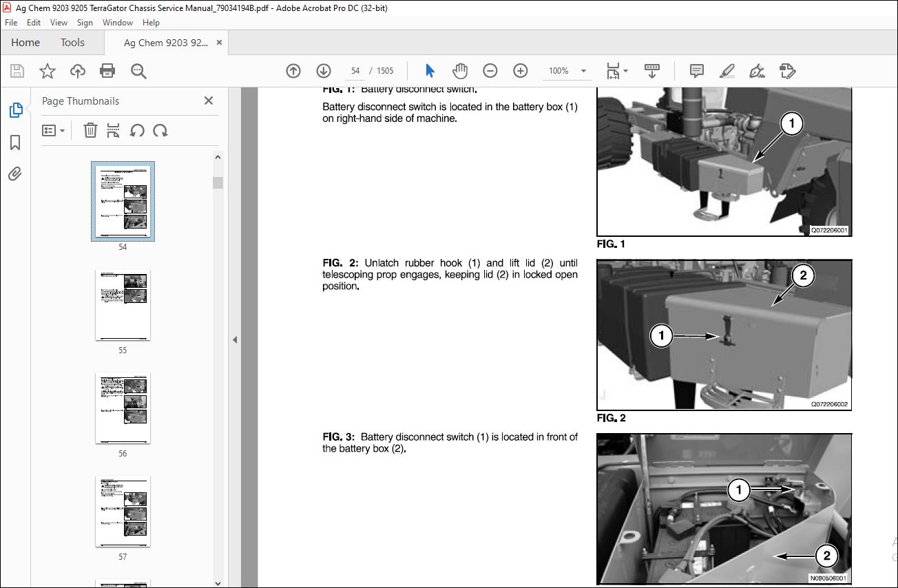Close the Page Thumbnails panel
This screenshot has height=588, width=898.
[209, 101]
